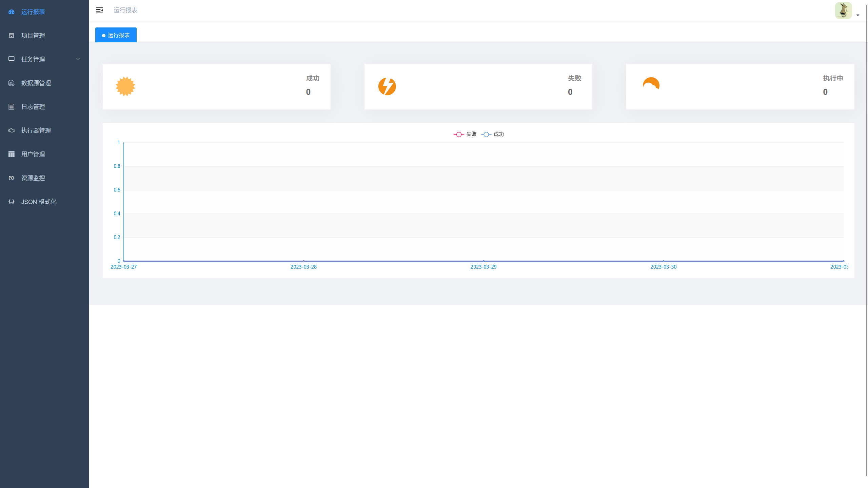Collapse the sidebar with the hamburger toggle
The width and height of the screenshot is (868, 488).
tap(100, 10)
